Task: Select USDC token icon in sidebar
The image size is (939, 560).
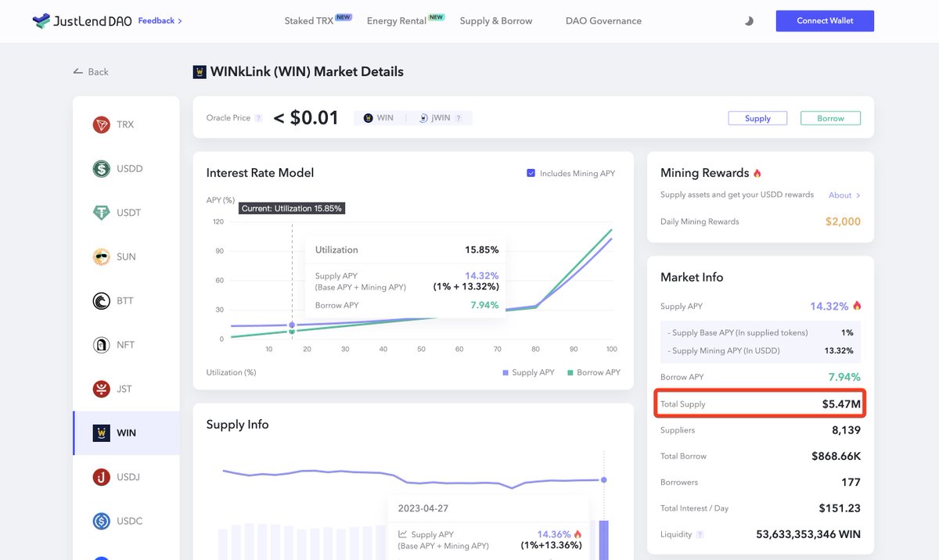Action: [102, 521]
